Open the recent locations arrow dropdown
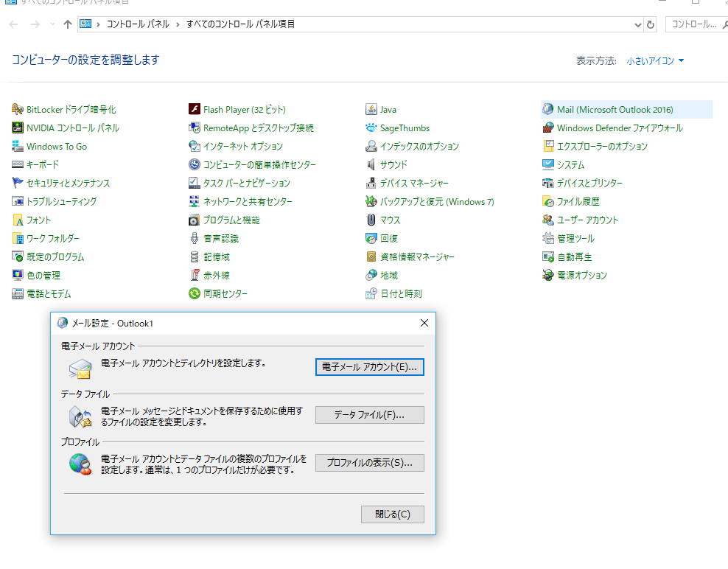The width and height of the screenshot is (728, 569). [52, 24]
